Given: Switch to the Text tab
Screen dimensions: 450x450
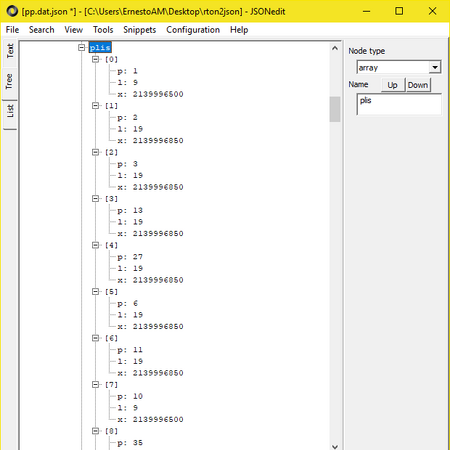Looking at the screenshot, I should pyautogui.click(x=10, y=51).
